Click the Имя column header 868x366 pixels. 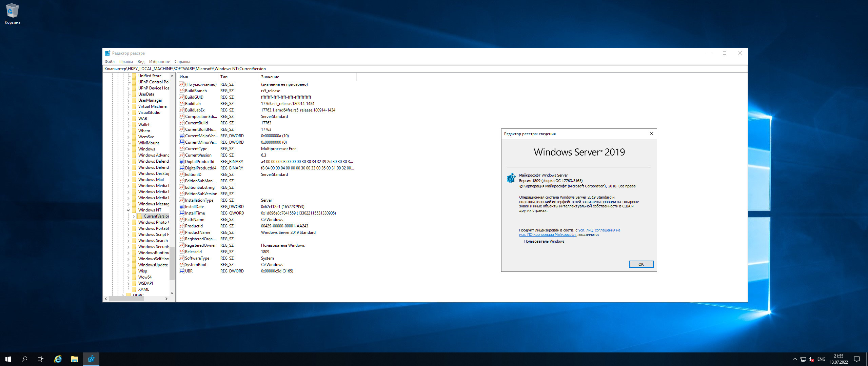click(x=198, y=77)
